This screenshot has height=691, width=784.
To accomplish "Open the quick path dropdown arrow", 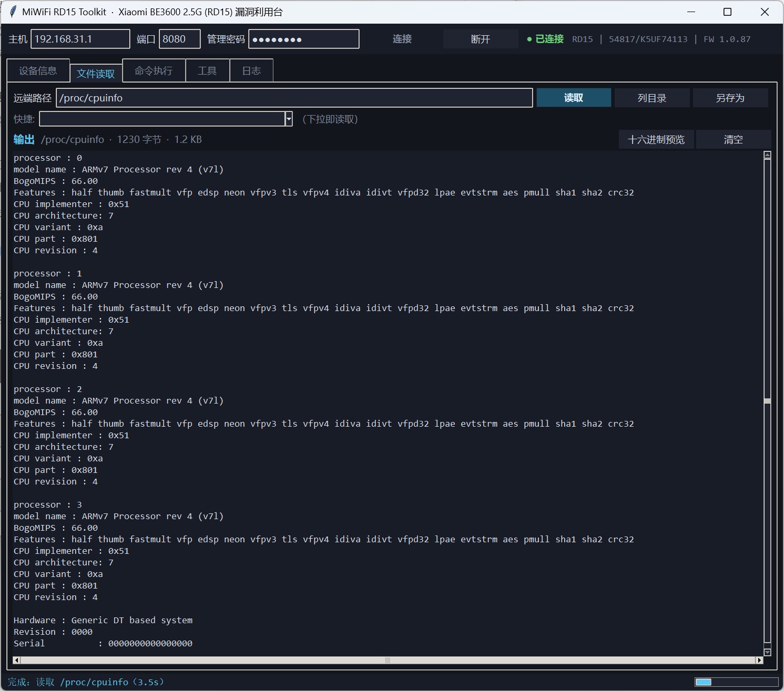I will 289,119.
